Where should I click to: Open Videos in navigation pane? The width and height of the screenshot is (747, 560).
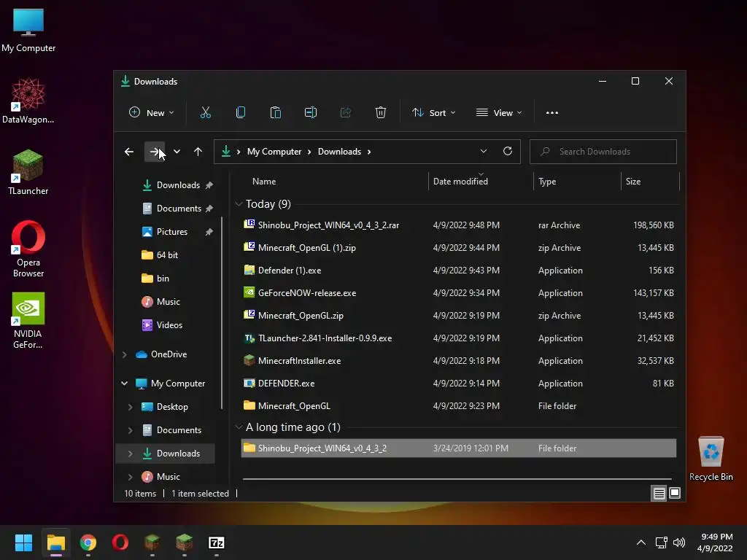(169, 324)
